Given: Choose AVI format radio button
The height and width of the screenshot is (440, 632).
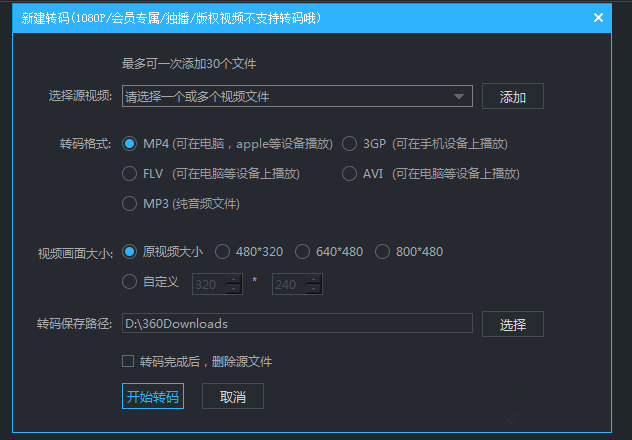Looking at the screenshot, I should tap(349, 174).
